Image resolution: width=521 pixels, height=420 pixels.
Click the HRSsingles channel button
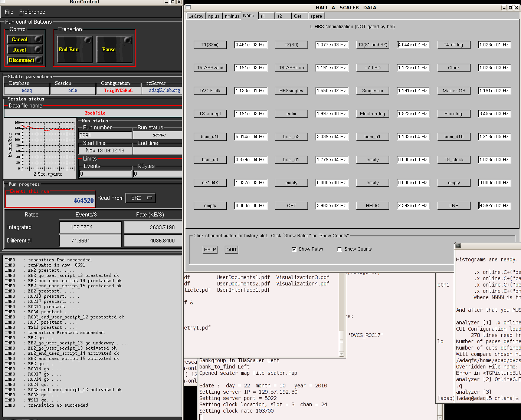(291, 91)
